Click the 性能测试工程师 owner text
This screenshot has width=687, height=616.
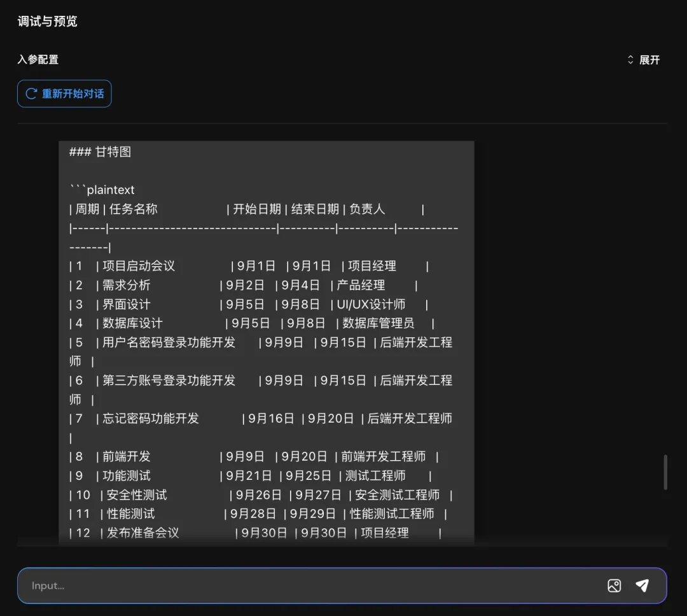click(392, 514)
